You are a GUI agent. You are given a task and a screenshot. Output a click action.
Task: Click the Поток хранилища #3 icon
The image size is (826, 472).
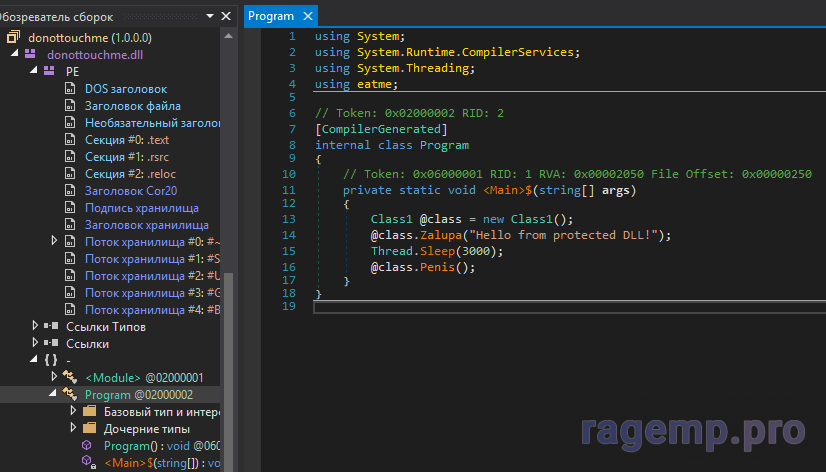70,292
